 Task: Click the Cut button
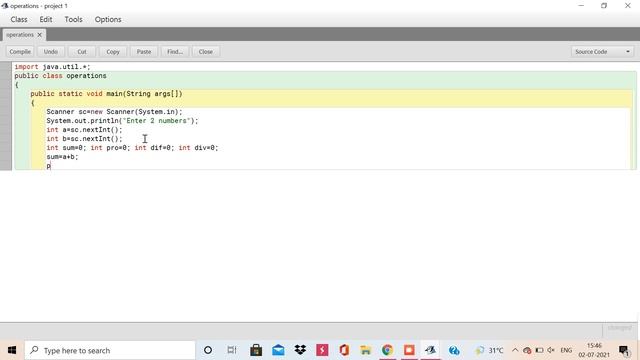coord(82,51)
